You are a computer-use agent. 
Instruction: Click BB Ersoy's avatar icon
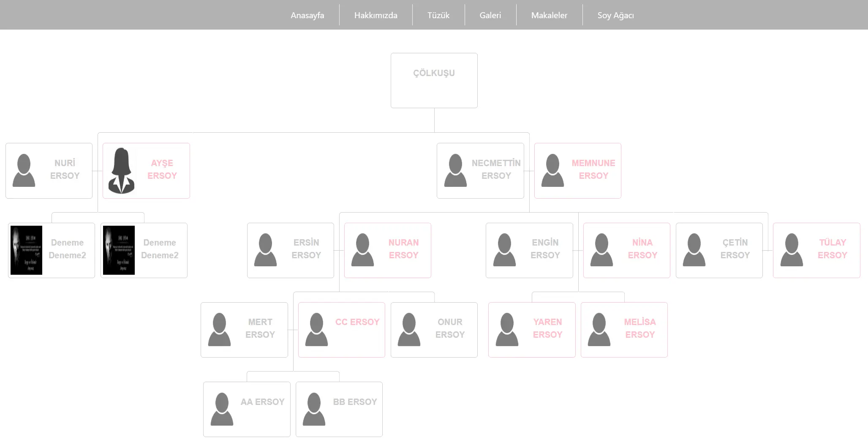coord(314,409)
